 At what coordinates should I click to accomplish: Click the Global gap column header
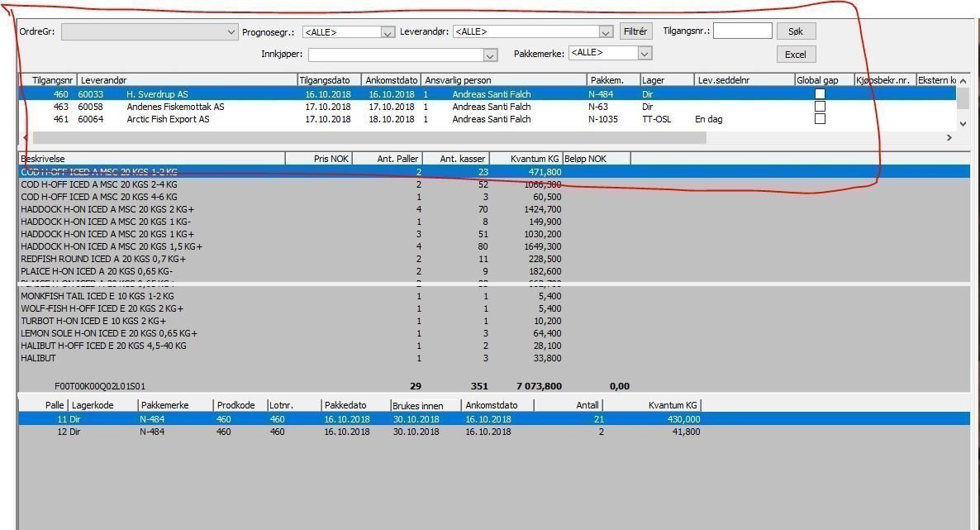[824, 80]
